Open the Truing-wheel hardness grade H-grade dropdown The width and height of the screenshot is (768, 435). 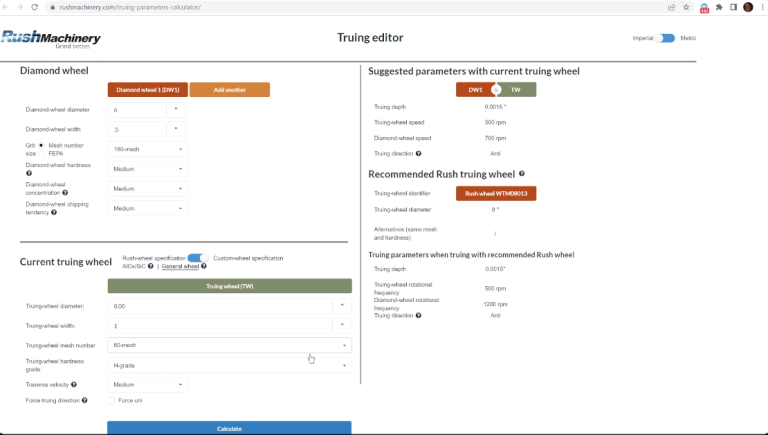229,365
